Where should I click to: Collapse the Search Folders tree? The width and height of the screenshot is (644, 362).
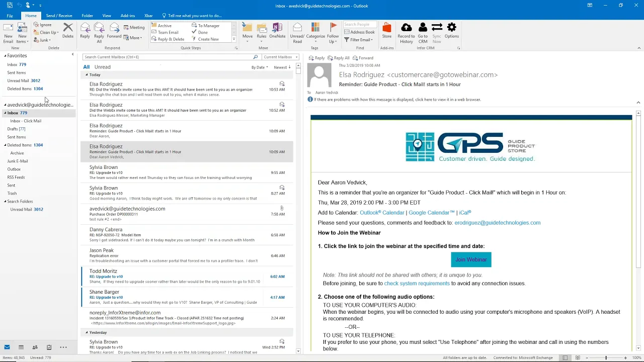coord(5,202)
